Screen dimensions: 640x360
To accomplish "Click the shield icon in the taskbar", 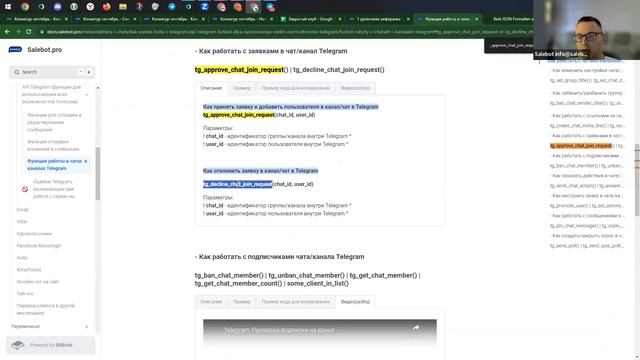I will coord(156,7).
